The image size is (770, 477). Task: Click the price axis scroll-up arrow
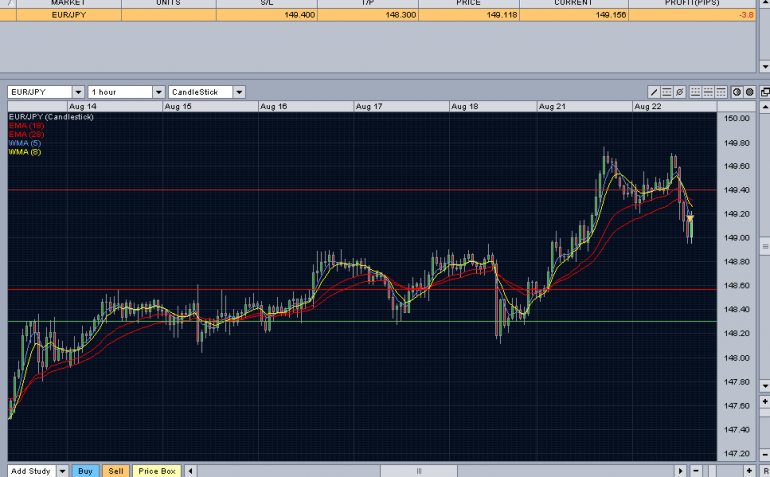765,107
